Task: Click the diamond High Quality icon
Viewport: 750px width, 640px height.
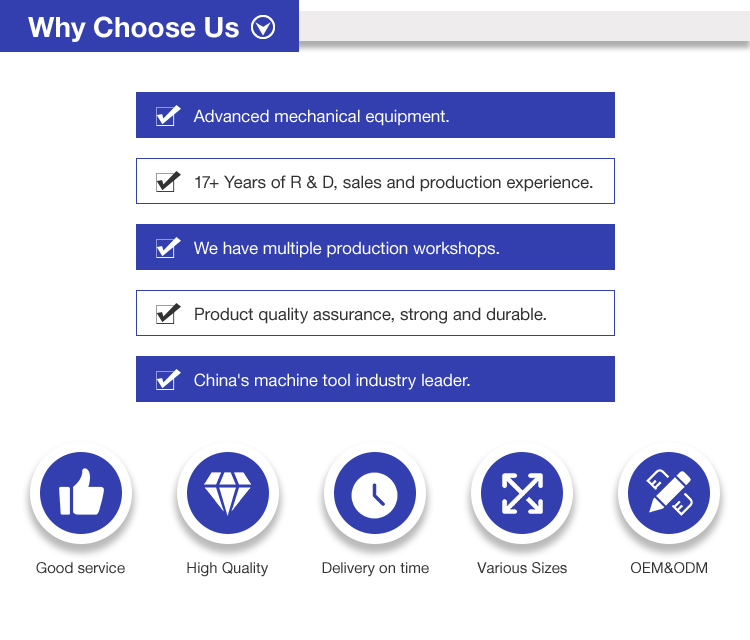Action: coord(227,494)
